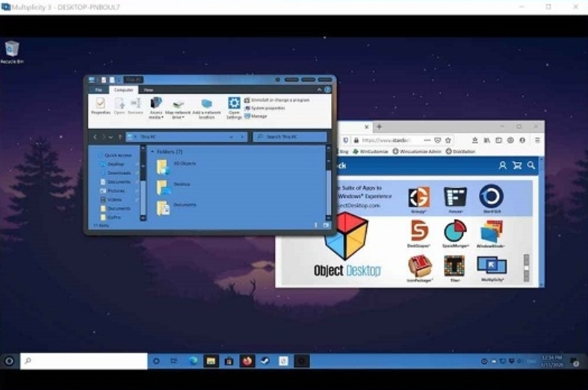This screenshot has width=588, height=390.
Task: Click the Explorer help question mark icon
Action: pos(327,90)
